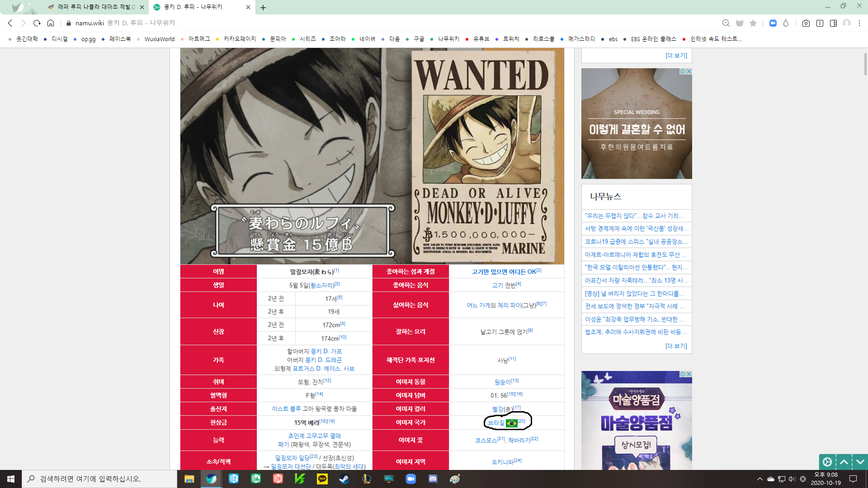This screenshot has height=488, width=868.
Task: Click the Whale shield-shaped icon in address bar
Action: pos(740,23)
